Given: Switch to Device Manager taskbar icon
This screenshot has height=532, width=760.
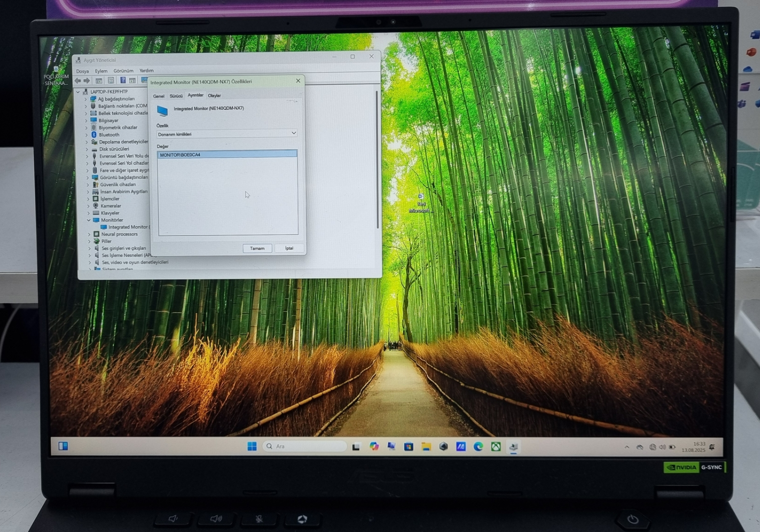Looking at the screenshot, I should point(514,447).
